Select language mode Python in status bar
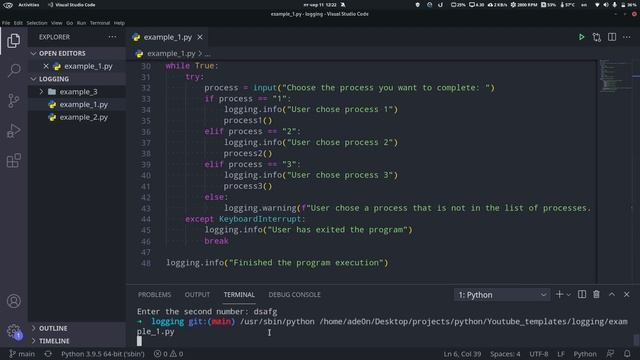The width and height of the screenshot is (640, 360). click(585, 354)
